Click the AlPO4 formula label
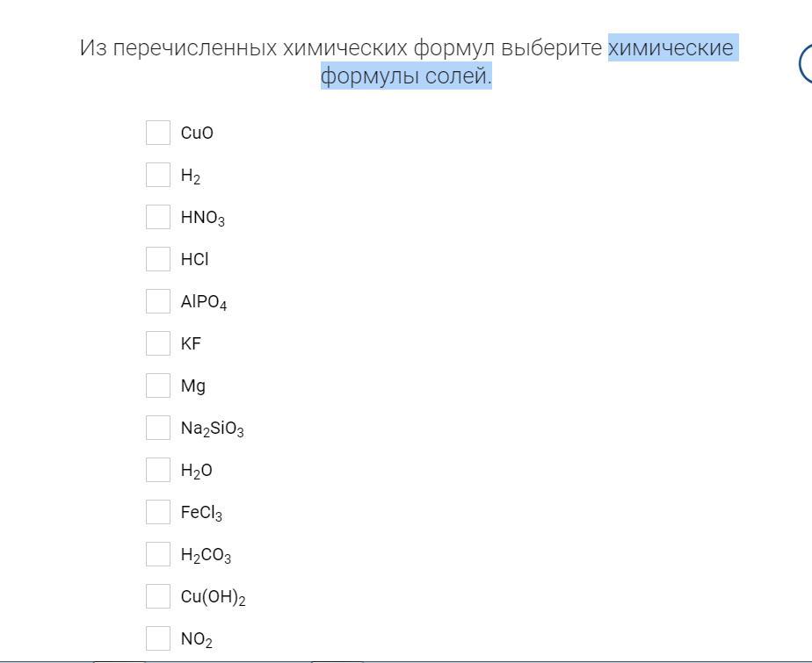Image resolution: width=812 pixels, height=663 pixels. 204,302
